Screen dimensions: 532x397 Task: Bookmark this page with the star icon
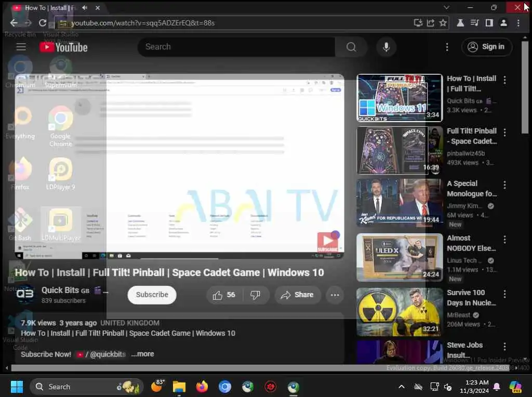coord(443,23)
